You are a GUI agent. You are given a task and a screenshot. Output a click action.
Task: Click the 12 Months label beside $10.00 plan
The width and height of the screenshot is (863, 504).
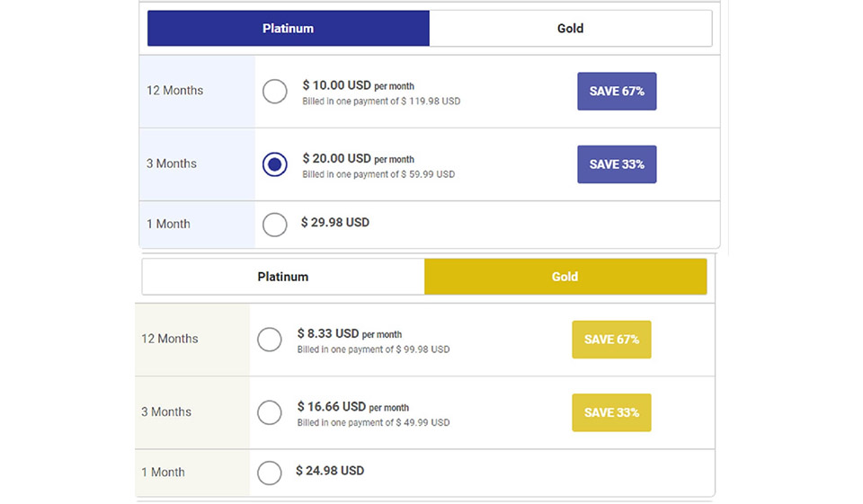point(174,91)
